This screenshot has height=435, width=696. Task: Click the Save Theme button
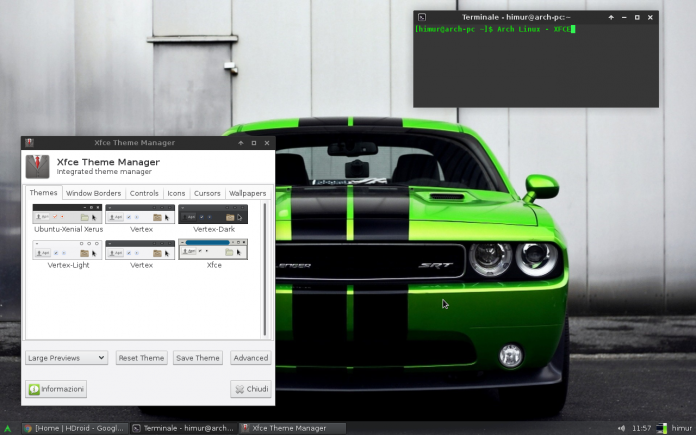tap(198, 358)
